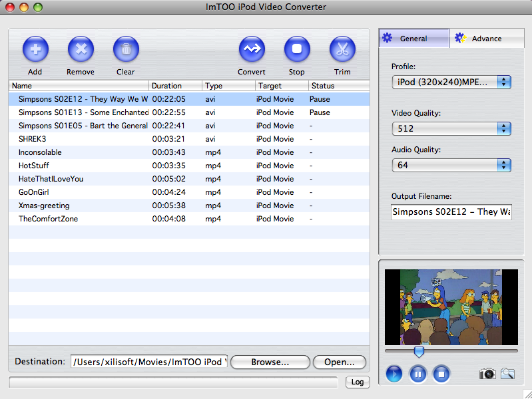Click the Browse... button
Image resolution: width=532 pixels, height=399 pixels.
[270, 362]
